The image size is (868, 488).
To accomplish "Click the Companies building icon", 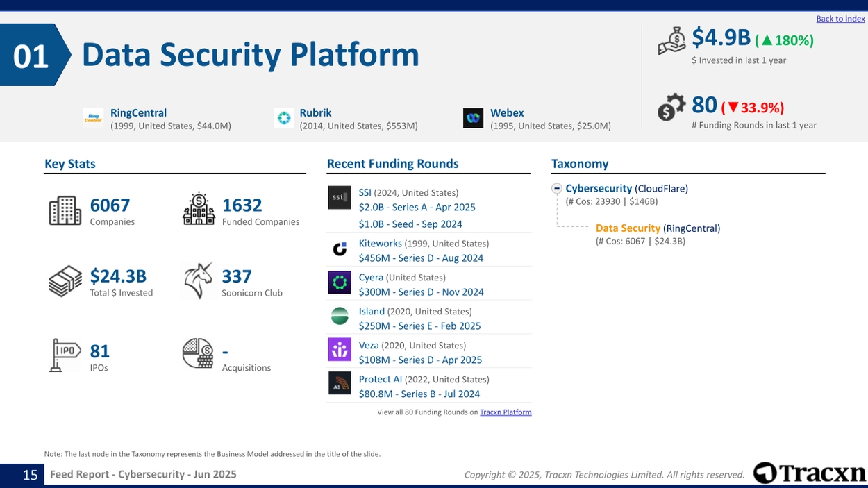I will (x=65, y=210).
